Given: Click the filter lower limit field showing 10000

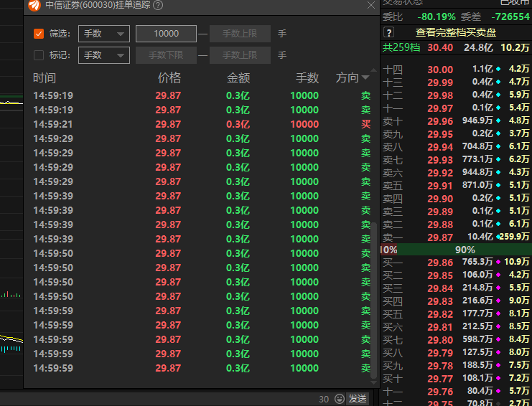Looking at the screenshot, I should click(x=166, y=34).
